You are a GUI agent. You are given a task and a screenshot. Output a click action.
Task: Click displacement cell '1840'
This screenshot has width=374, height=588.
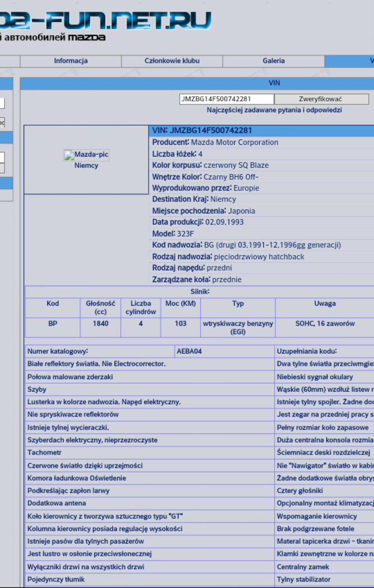[x=101, y=327]
